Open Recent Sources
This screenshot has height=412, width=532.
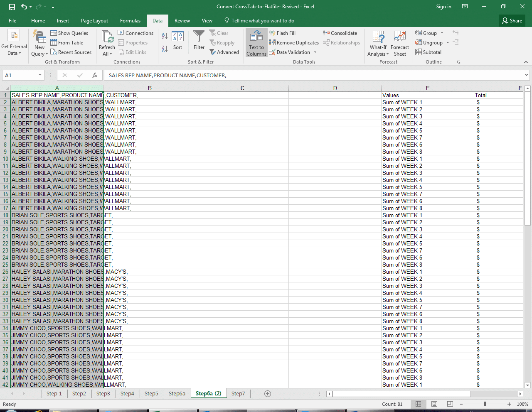pos(71,52)
